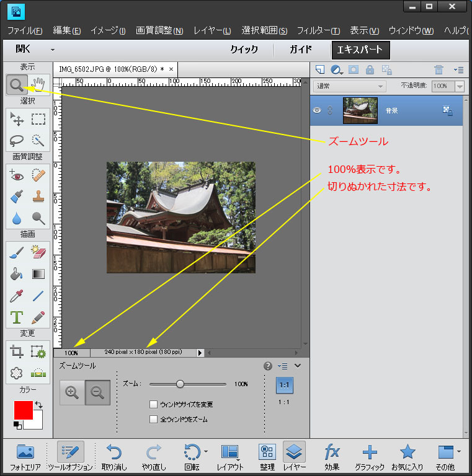Toggle Tool Options panel
The width and height of the screenshot is (472, 476).
pyautogui.click(x=71, y=456)
